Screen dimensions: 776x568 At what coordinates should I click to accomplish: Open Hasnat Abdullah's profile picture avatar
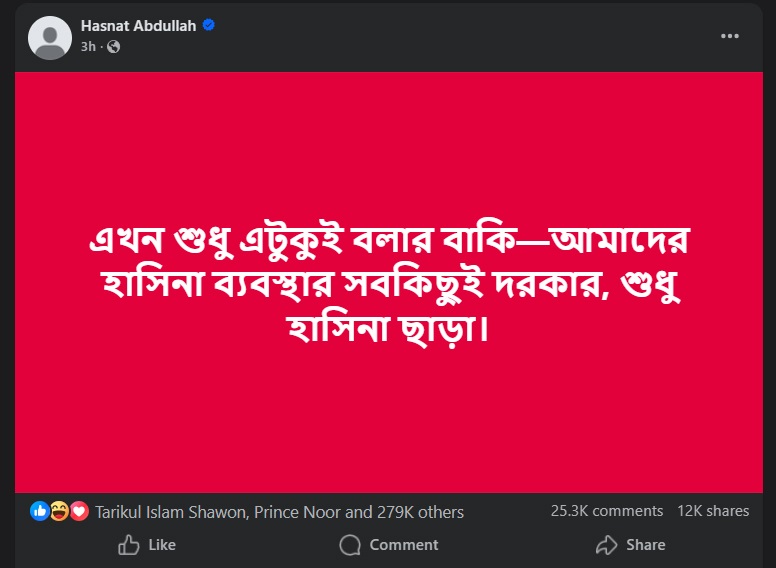(50, 36)
